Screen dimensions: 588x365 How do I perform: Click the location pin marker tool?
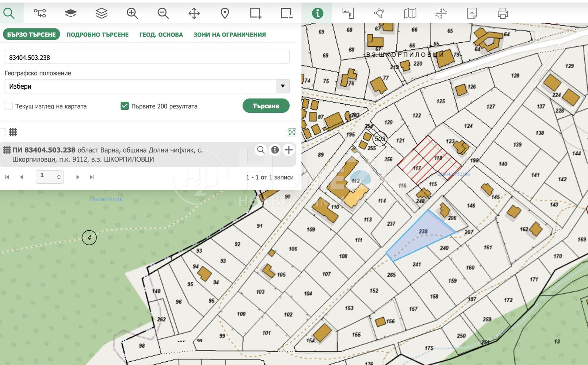click(x=225, y=14)
